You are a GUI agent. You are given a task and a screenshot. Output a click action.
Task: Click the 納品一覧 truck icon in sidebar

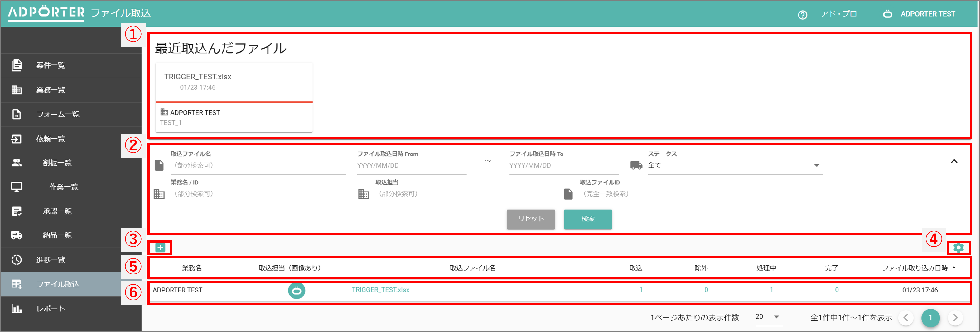[16, 235]
